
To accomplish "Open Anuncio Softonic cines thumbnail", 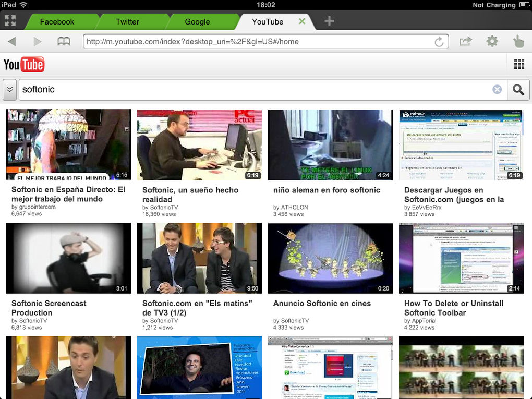I will tap(330, 258).
